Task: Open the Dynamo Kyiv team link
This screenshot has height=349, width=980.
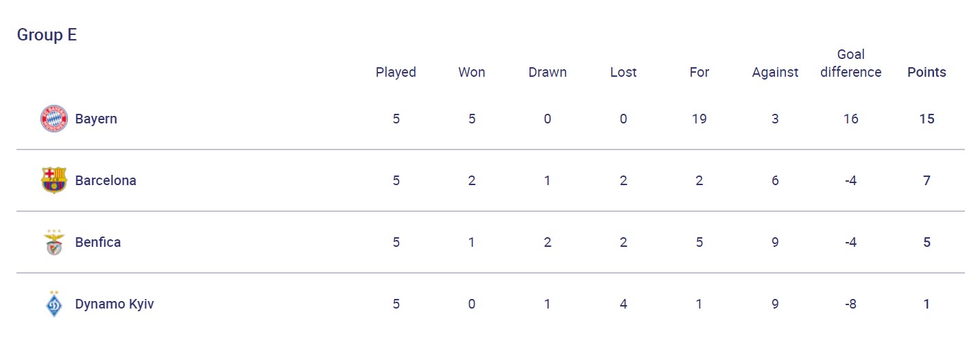Action: (x=115, y=304)
